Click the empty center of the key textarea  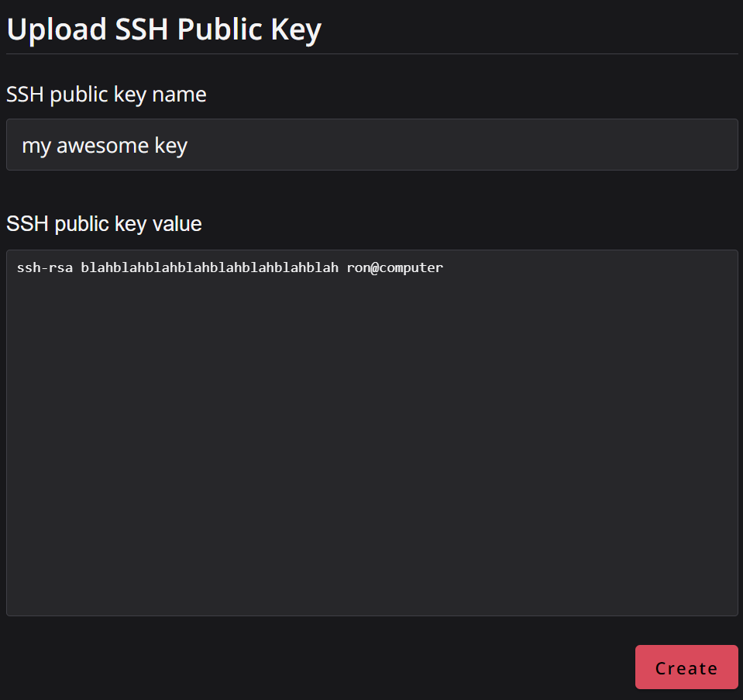tap(372, 434)
